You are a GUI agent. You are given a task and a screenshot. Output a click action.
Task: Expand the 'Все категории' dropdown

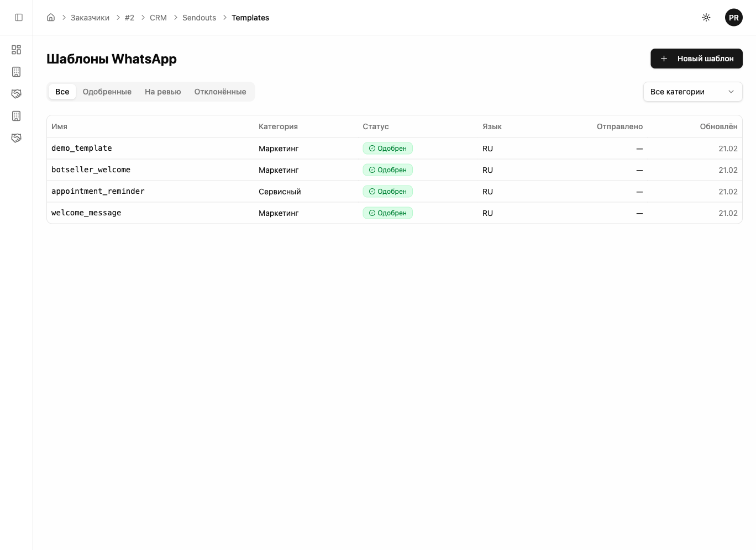(692, 92)
